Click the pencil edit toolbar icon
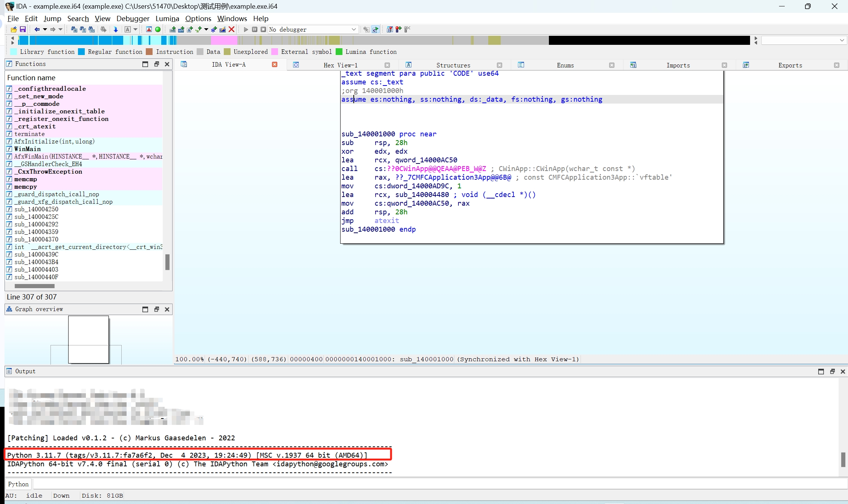This screenshot has height=504, width=848. (223, 29)
